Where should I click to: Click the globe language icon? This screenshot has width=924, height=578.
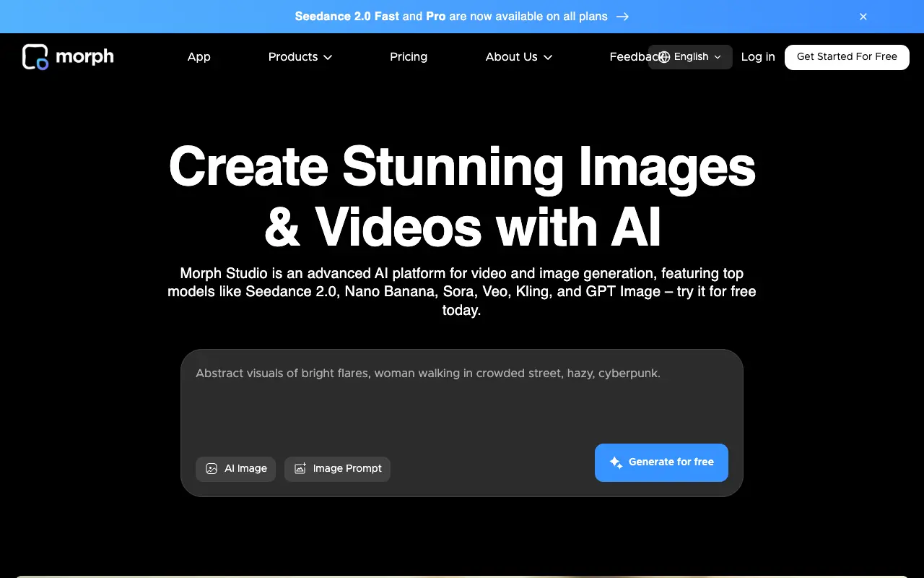click(664, 57)
